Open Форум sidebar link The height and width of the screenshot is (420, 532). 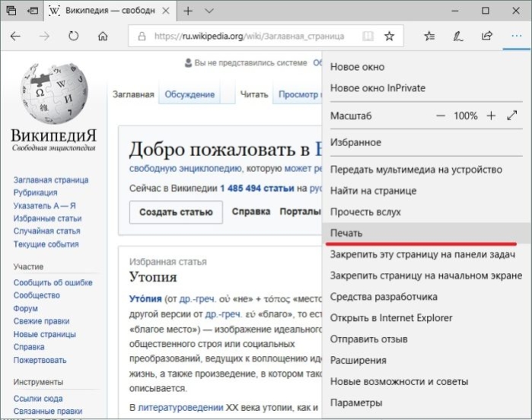[x=25, y=309]
